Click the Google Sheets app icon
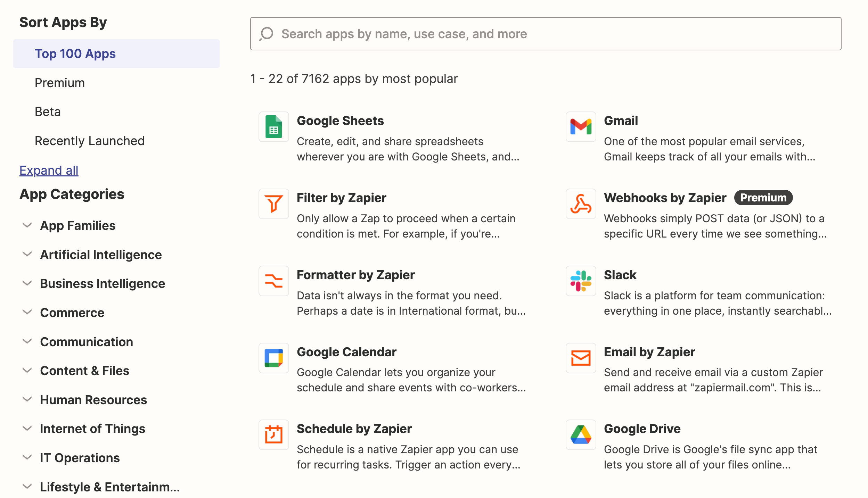The image size is (868, 498). pos(273,127)
